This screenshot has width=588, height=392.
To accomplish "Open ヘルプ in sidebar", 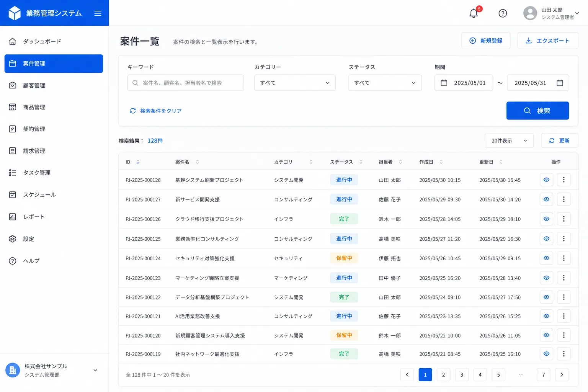I will pos(54,261).
